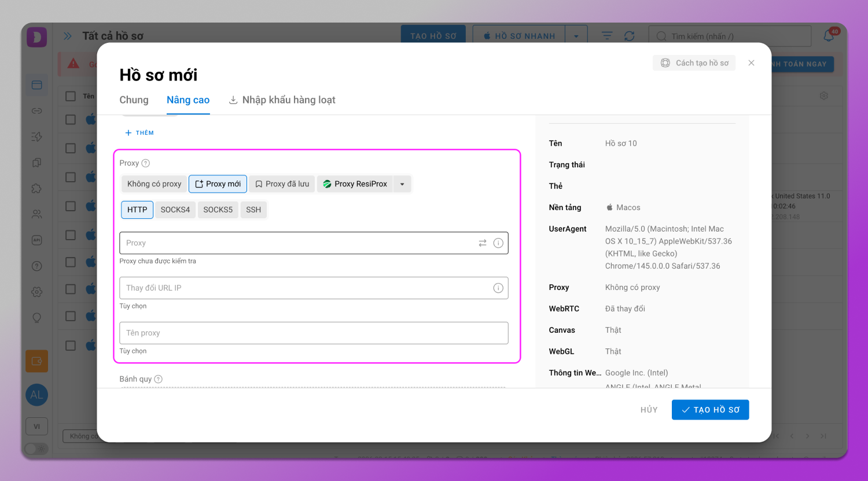Click the Hủy cancel button

pos(649,410)
